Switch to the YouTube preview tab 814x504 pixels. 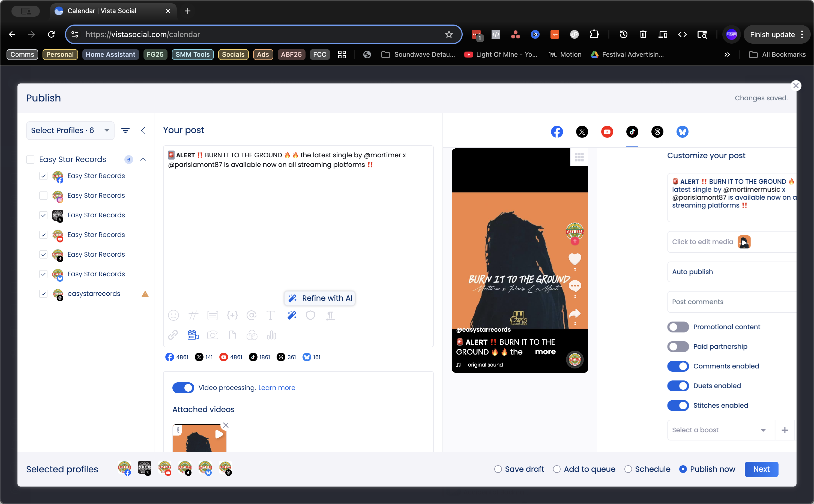point(607,132)
